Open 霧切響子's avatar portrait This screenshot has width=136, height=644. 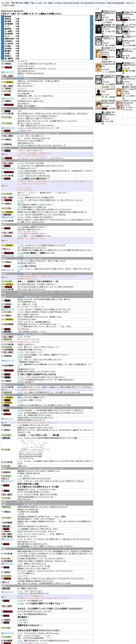point(119,93)
